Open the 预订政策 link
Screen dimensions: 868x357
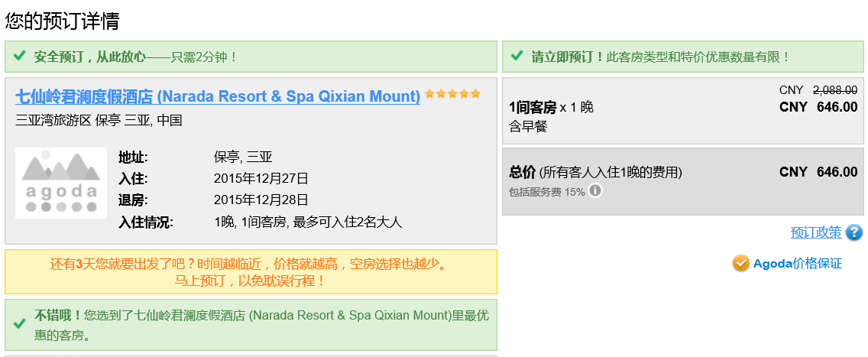815,232
